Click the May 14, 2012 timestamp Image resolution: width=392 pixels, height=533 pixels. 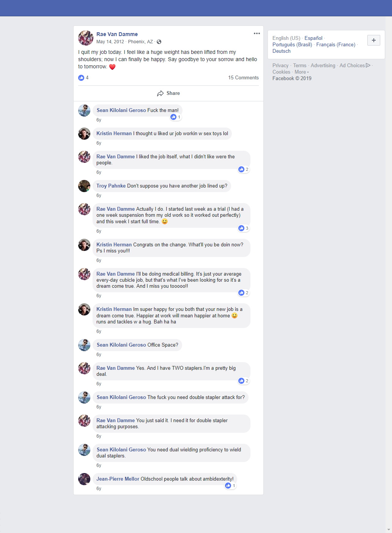[x=110, y=42]
